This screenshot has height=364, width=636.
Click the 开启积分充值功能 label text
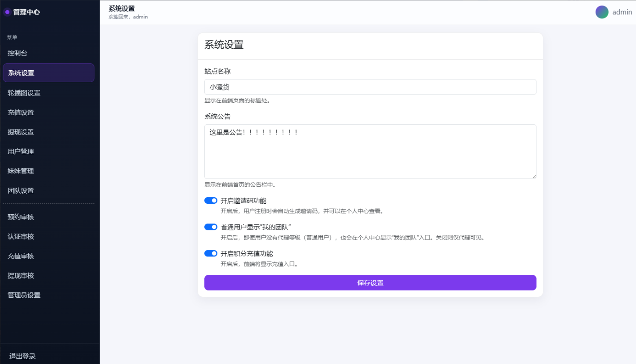(x=247, y=253)
